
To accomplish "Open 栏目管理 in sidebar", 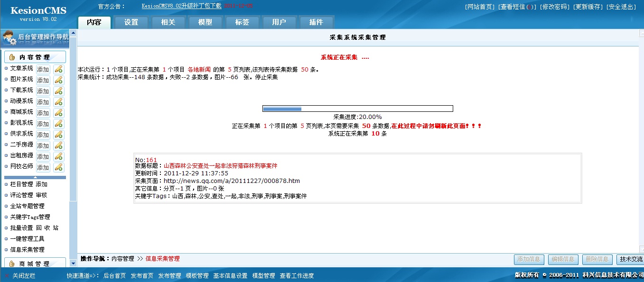I will tap(22, 184).
